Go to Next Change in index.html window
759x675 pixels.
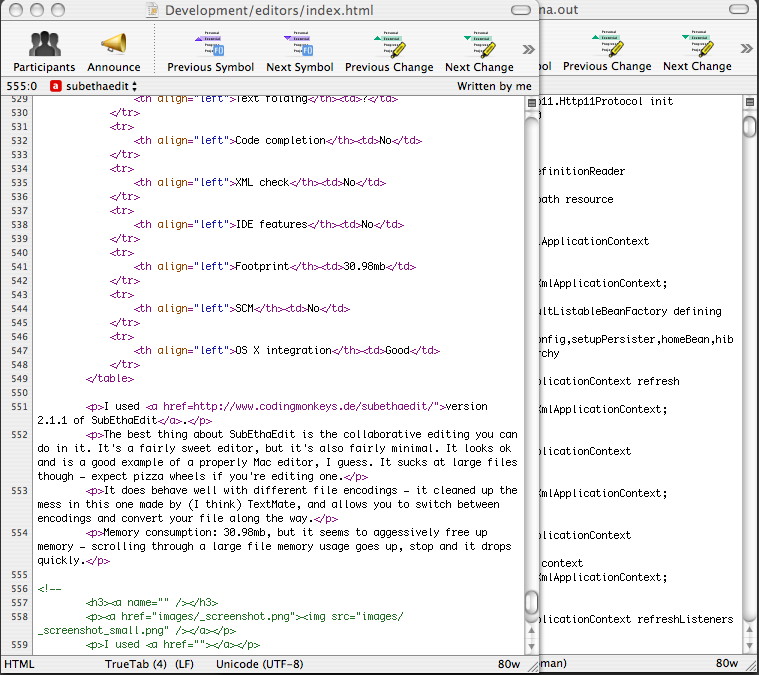tap(479, 51)
